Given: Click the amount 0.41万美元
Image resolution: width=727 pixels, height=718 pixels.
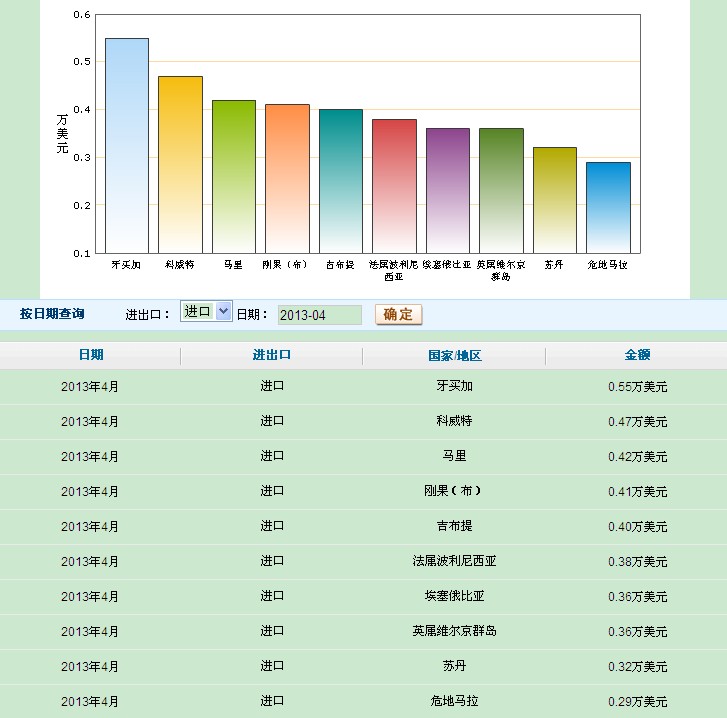Looking at the screenshot, I should pos(638,492).
